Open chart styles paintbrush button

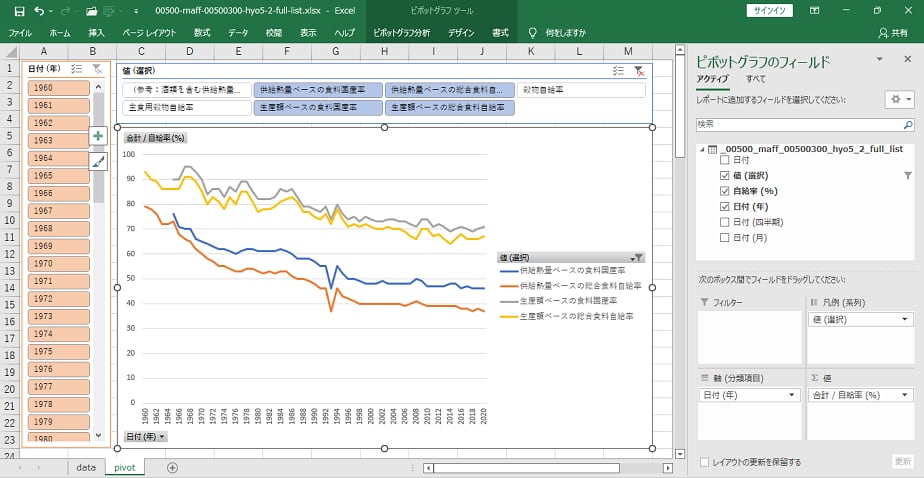tap(98, 161)
